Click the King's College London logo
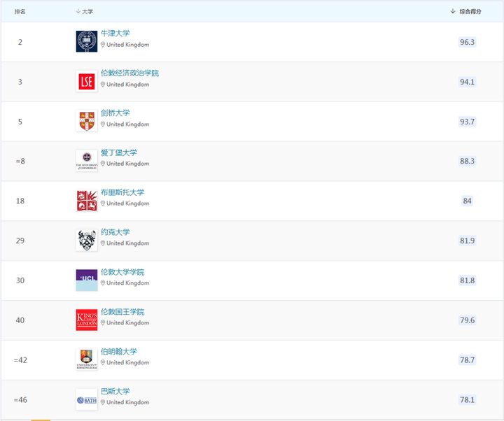 coord(87,320)
